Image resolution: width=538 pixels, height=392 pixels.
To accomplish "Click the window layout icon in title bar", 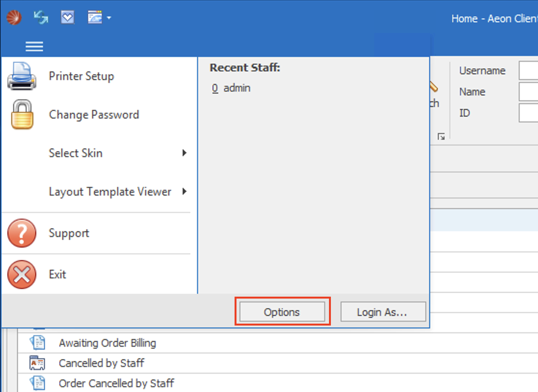I will (94, 18).
